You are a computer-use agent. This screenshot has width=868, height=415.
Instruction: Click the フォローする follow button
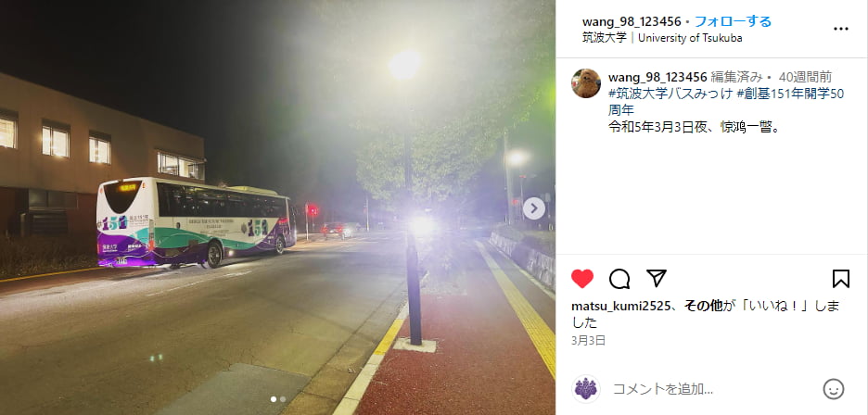click(733, 21)
